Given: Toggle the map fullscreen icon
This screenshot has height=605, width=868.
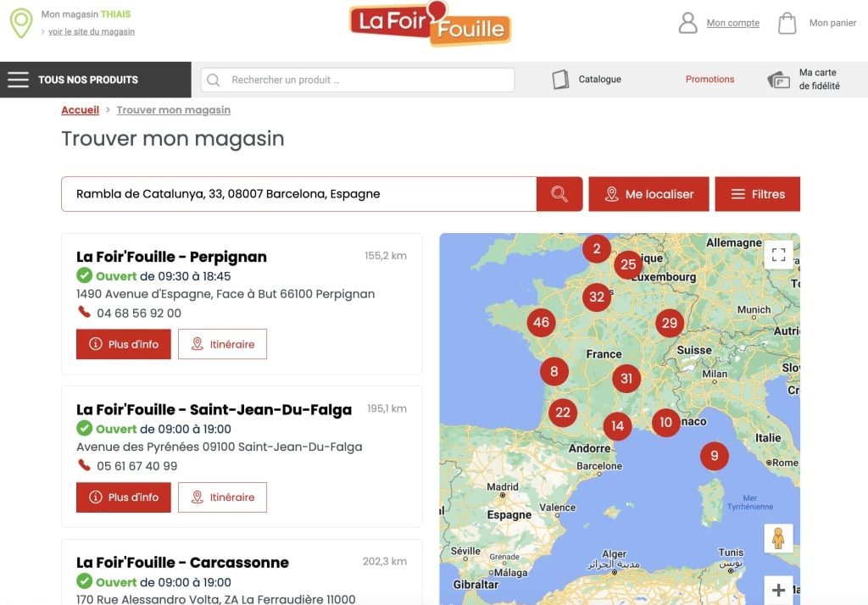Looking at the screenshot, I should tap(778, 254).
